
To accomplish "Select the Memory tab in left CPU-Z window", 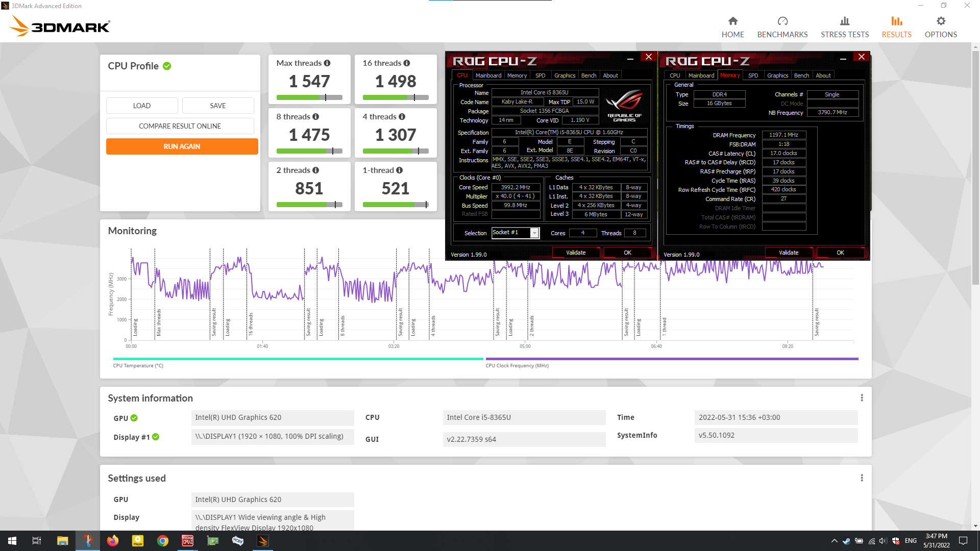I will 517,76.
